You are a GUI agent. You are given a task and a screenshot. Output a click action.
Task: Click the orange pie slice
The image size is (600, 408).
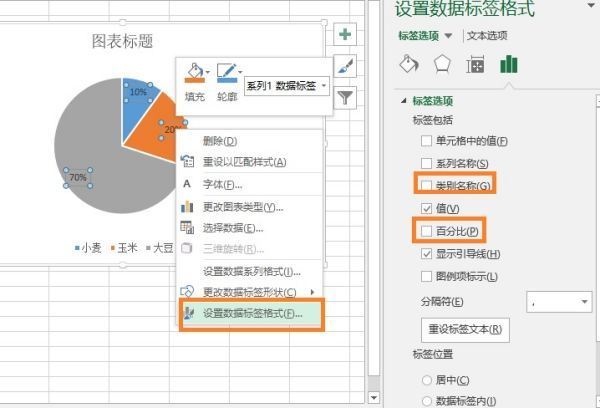pos(155,140)
